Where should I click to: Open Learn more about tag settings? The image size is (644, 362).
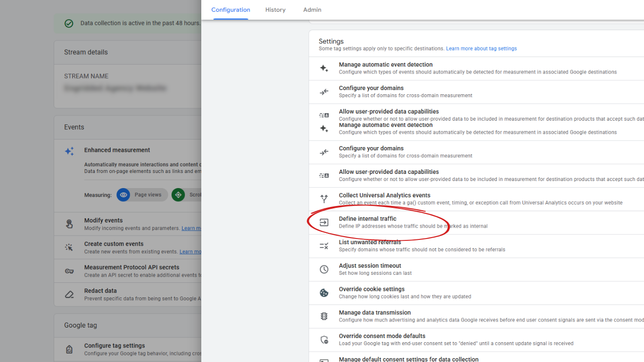pos(481,48)
